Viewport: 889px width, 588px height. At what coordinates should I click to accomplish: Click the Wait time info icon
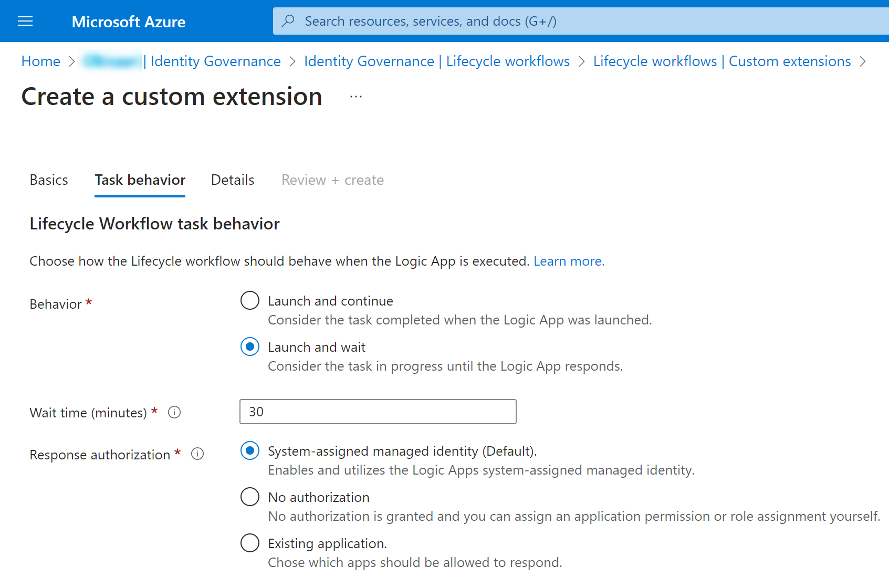click(x=174, y=413)
